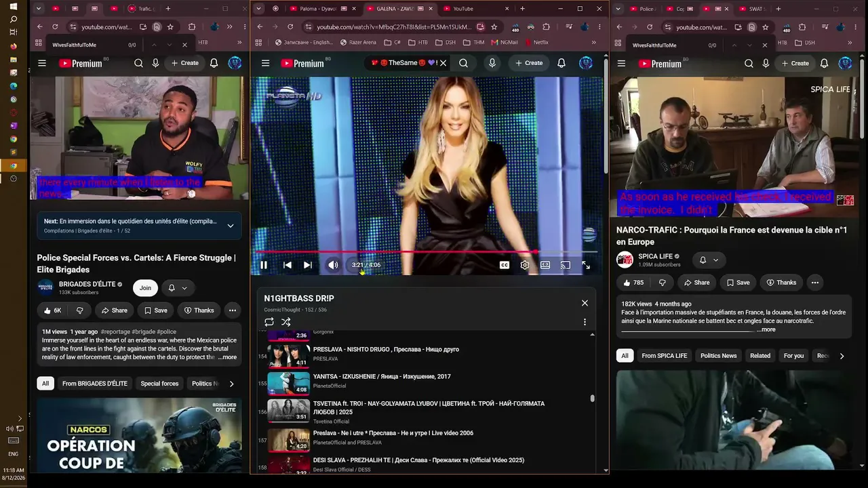Join the BRIGADES D'ÉLITE channel
Image resolution: width=868 pixels, height=488 pixels.
(145, 288)
